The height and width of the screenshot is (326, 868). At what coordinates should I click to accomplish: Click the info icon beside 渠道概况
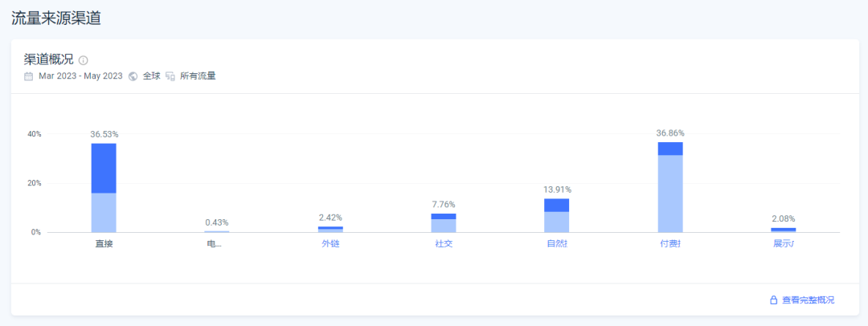[x=84, y=60]
